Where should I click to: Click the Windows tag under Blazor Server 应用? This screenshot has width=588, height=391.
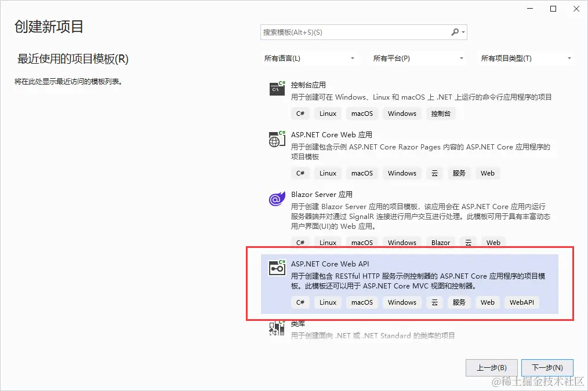402,243
